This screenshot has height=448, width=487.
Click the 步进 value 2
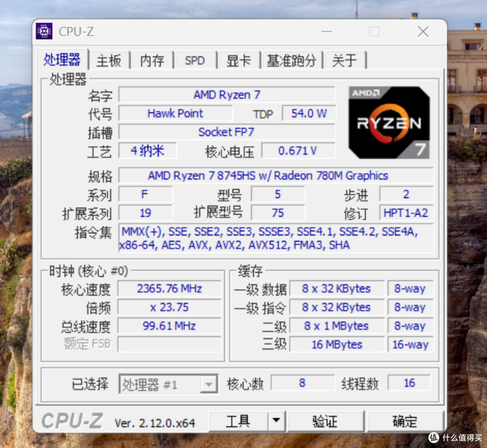[x=406, y=194]
